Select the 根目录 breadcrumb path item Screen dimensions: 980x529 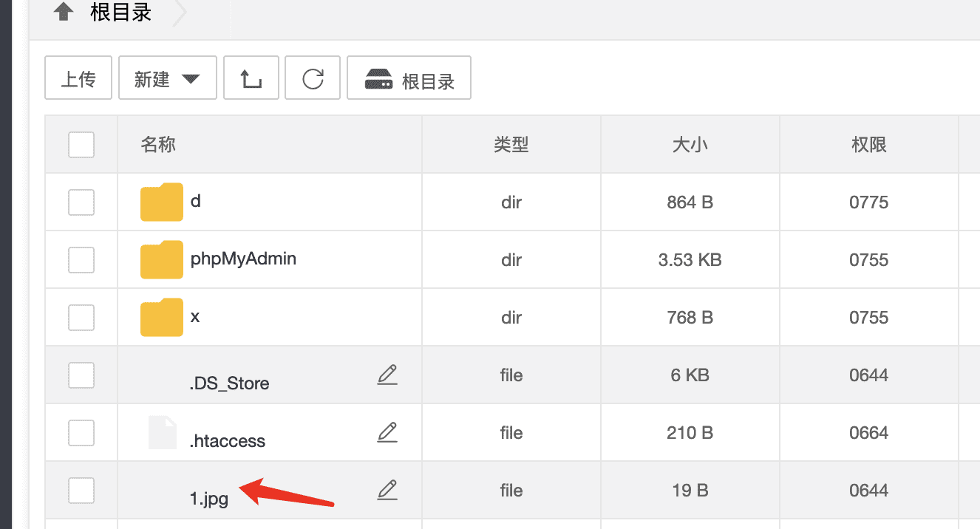point(121,13)
